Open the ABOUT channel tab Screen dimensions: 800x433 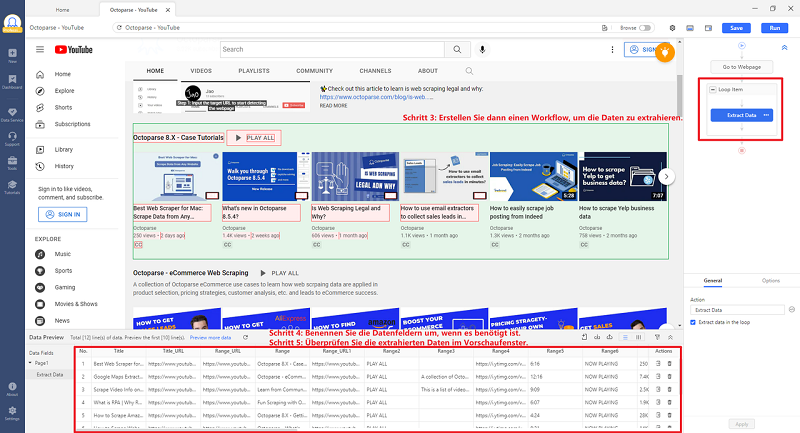[428, 71]
